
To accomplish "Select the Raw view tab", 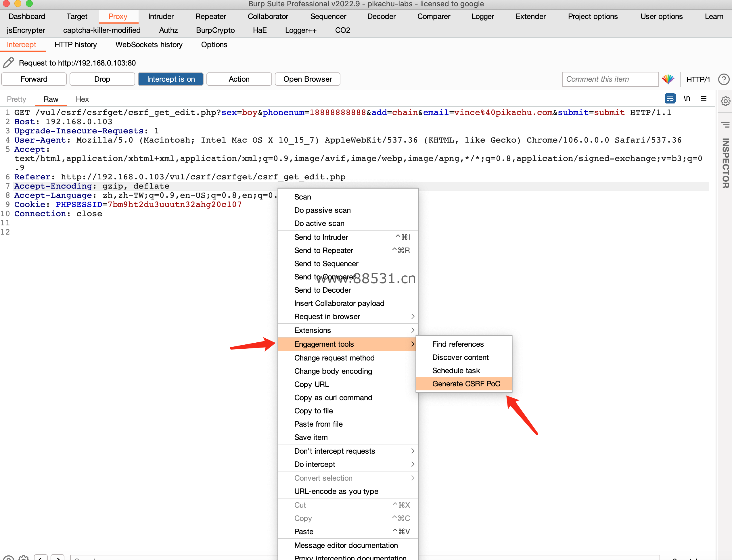I will (51, 99).
